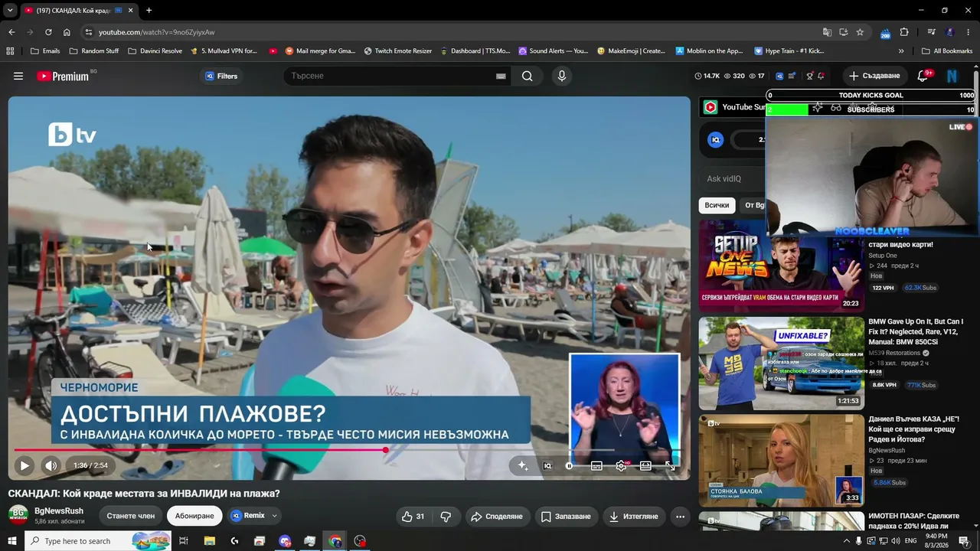980x551 pixels.
Task: Expand the Remix dropdown chevron
Action: pyautogui.click(x=274, y=516)
